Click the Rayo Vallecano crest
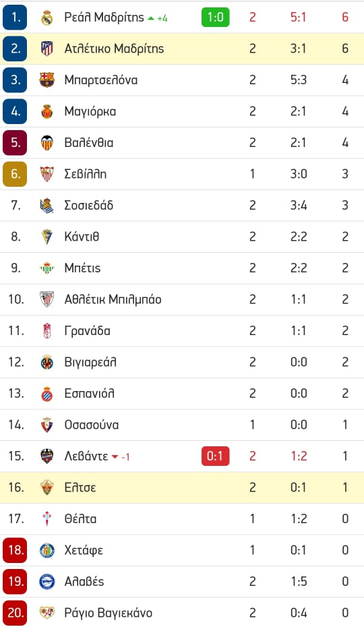Screen dimensions: 364x627 (47, 613)
